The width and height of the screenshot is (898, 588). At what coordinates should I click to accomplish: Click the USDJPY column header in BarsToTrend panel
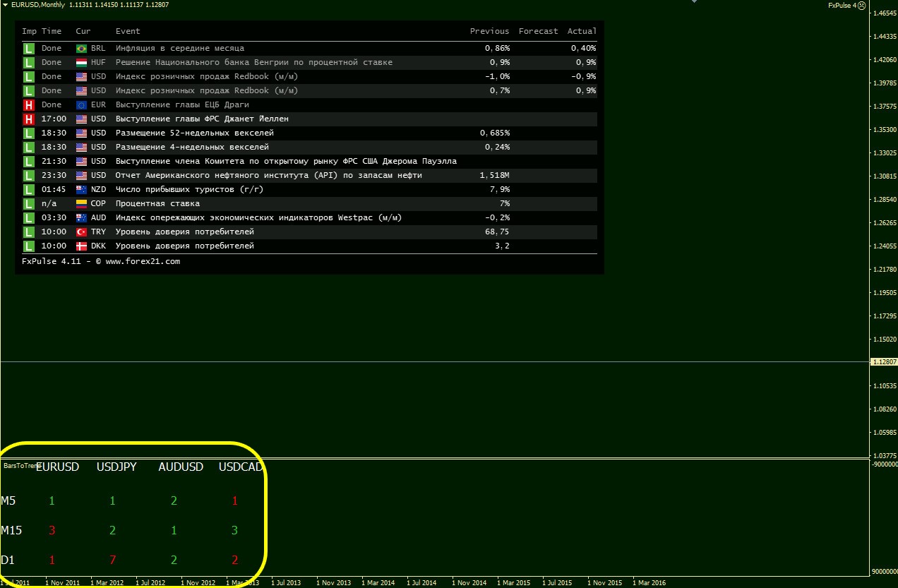pyautogui.click(x=116, y=467)
